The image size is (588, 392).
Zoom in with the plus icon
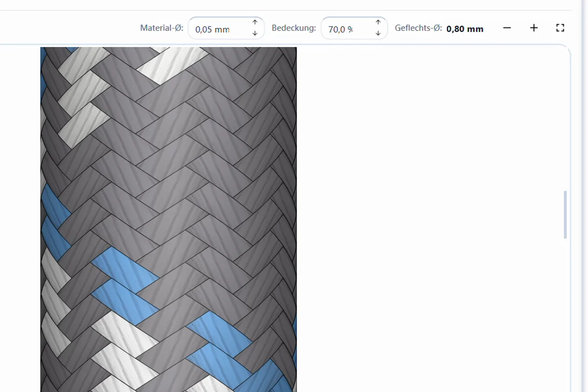(534, 28)
